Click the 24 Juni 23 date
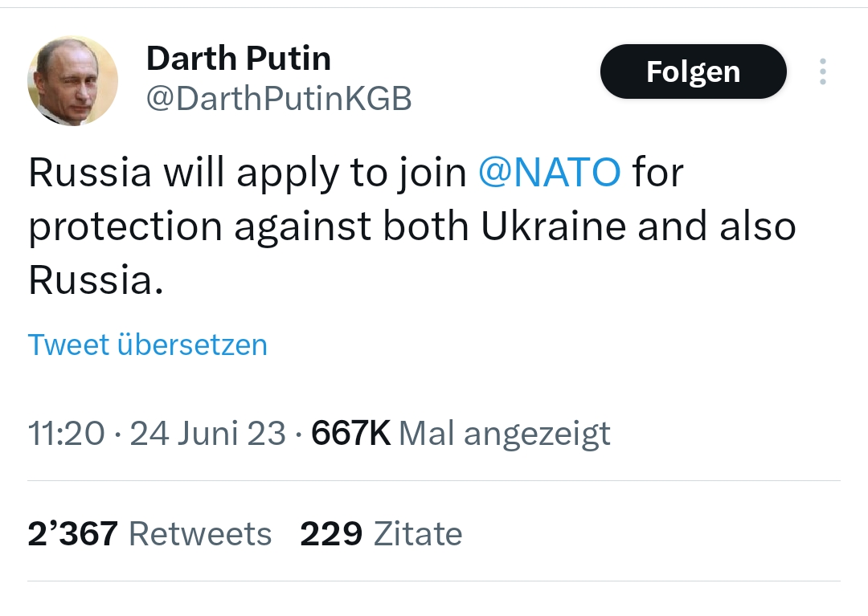Screen dimensions: 868x616 click(x=207, y=434)
